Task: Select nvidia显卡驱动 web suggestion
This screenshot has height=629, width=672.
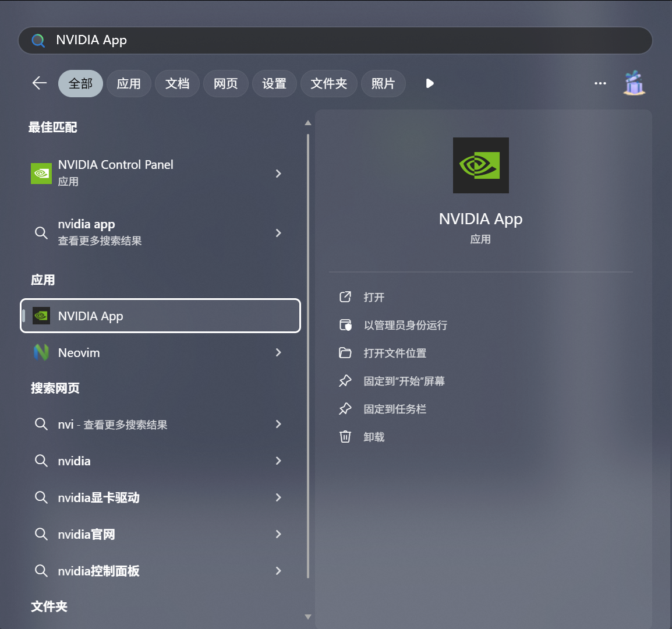Action: (x=160, y=497)
